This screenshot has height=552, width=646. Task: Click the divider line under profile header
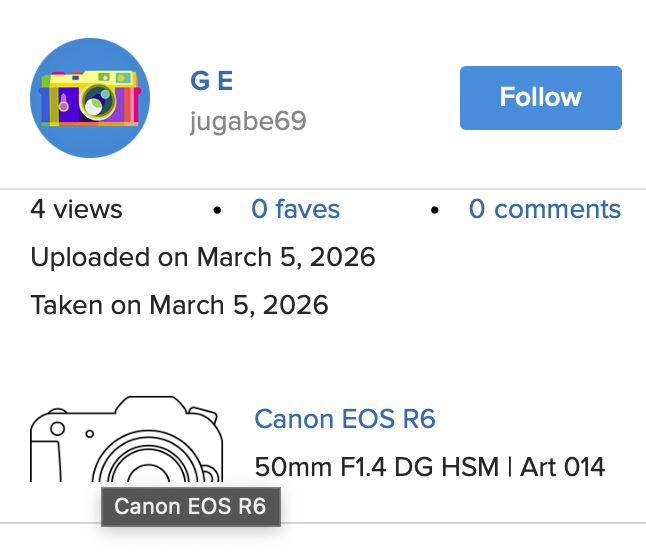click(323, 188)
